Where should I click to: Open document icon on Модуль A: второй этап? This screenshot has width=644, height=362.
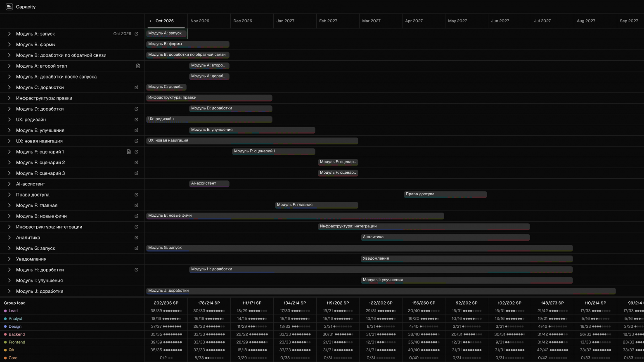138,66
